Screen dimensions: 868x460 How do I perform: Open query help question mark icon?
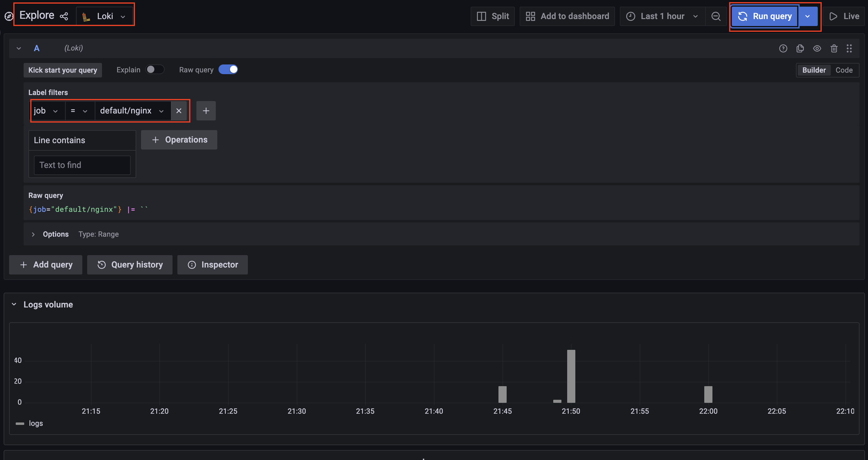pos(783,48)
